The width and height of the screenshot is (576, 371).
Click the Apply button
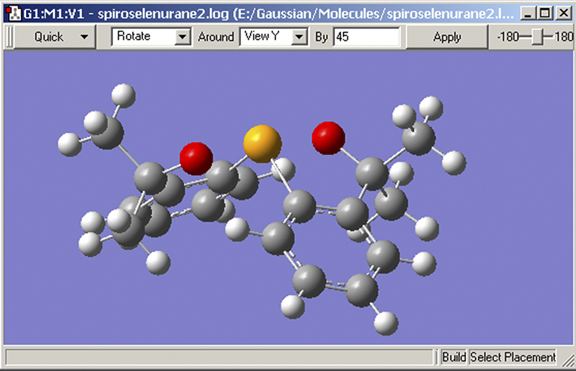click(x=447, y=37)
